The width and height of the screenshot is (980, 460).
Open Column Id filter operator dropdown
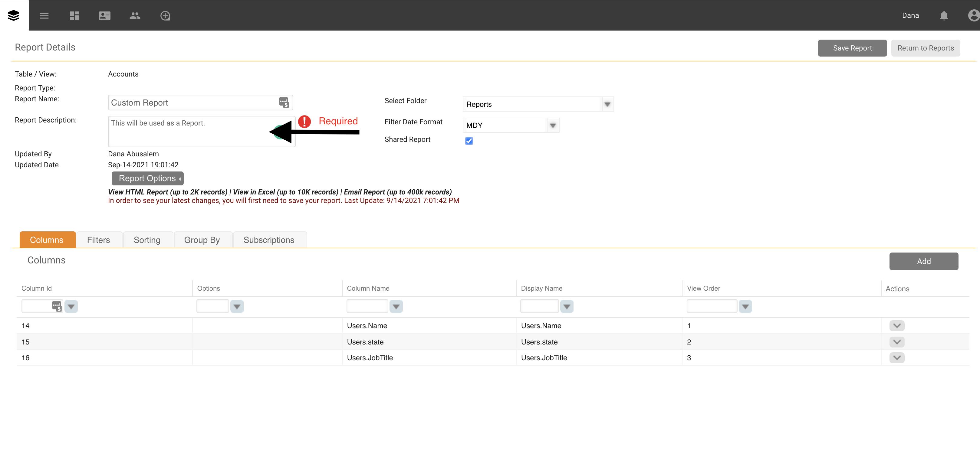[71, 306]
